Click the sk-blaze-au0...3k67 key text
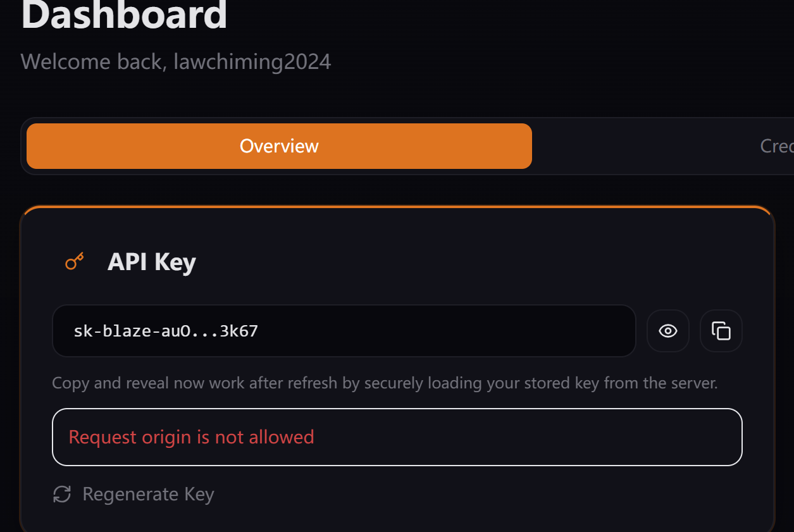This screenshot has width=794, height=532. [x=166, y=331]
